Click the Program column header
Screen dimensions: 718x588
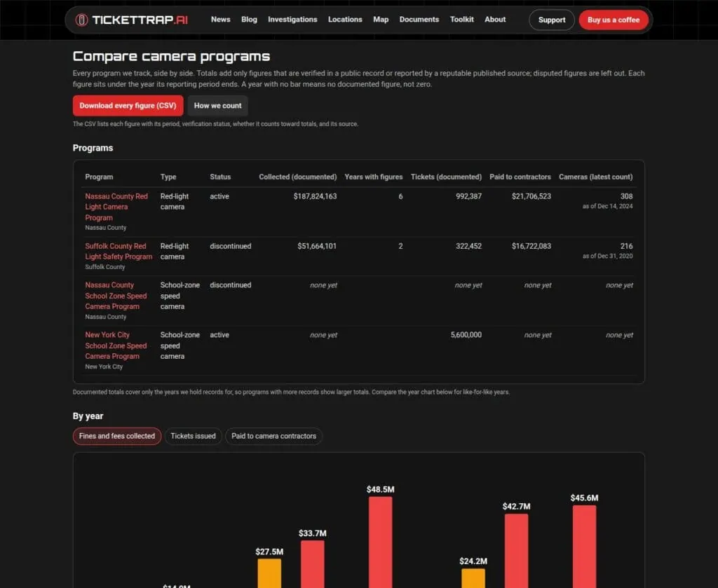coord(99,177)
